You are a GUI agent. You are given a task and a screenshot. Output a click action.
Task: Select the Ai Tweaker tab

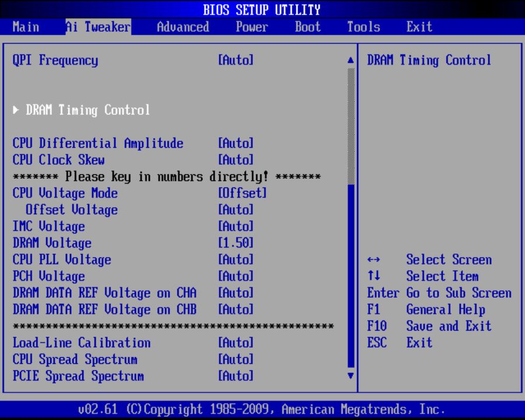pos(98,27)
